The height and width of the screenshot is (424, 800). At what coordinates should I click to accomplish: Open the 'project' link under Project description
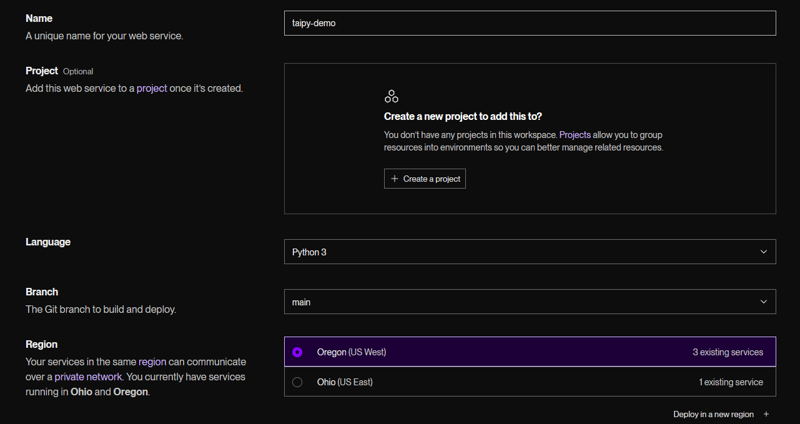[152, 88]
